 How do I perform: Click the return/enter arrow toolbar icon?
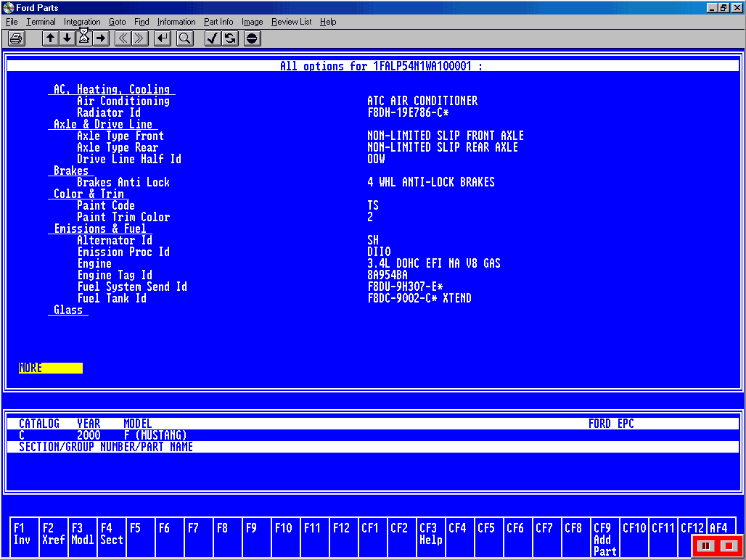163,38
